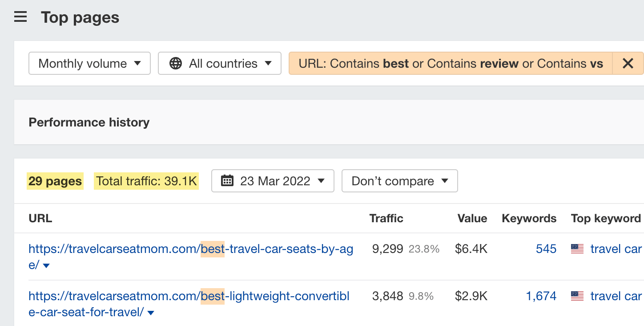Open the 23 Mar 2022 date picker
This screenshot has width=644, height=326.
point(273,181)
